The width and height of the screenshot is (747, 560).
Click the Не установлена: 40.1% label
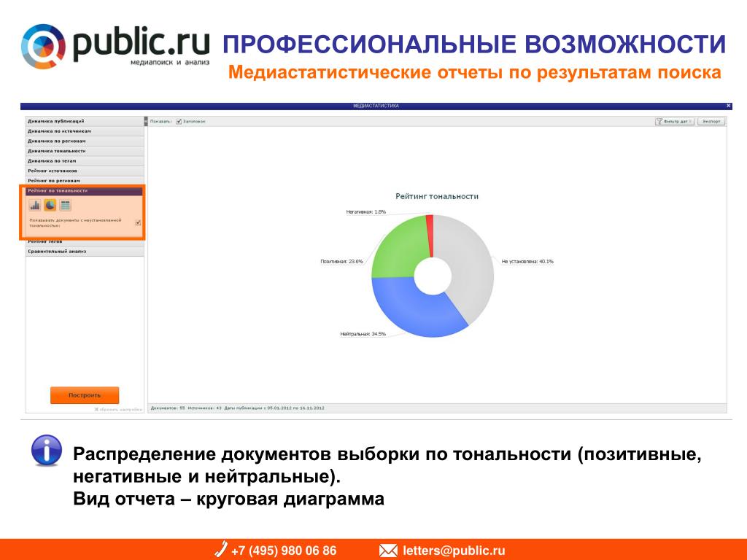click(527, 262)
